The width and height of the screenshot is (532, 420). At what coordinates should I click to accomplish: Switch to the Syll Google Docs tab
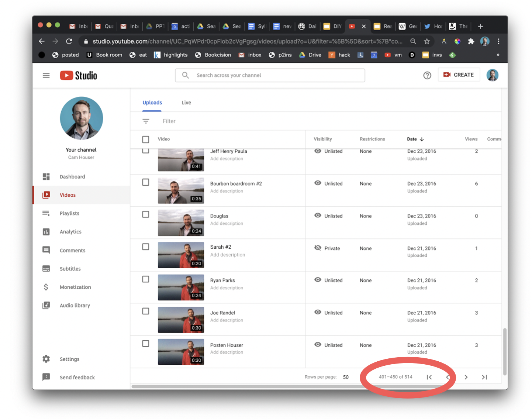pyautogui.click(x=257, y=26)
